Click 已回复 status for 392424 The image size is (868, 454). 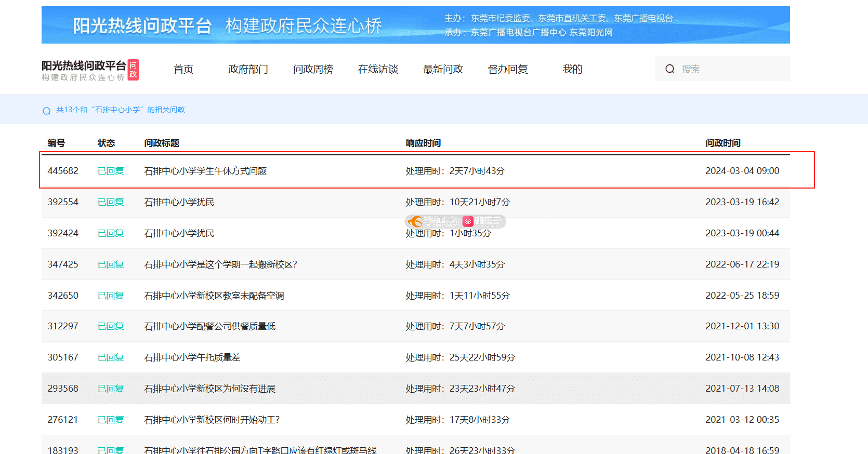[111, 233]
